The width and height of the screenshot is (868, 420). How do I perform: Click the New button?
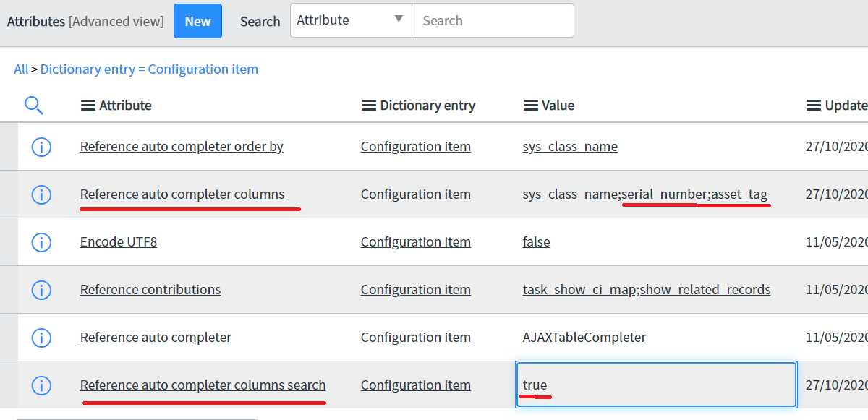pos(197,21)
